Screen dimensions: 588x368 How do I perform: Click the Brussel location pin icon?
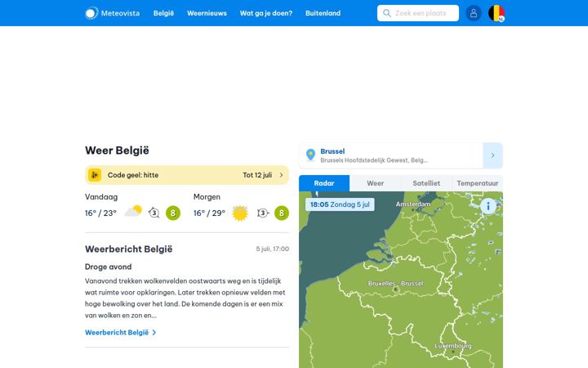[310, 155]
